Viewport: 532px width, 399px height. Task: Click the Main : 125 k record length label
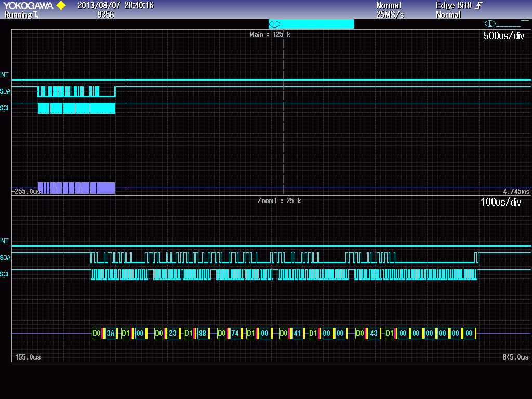[x=270, y=35]
